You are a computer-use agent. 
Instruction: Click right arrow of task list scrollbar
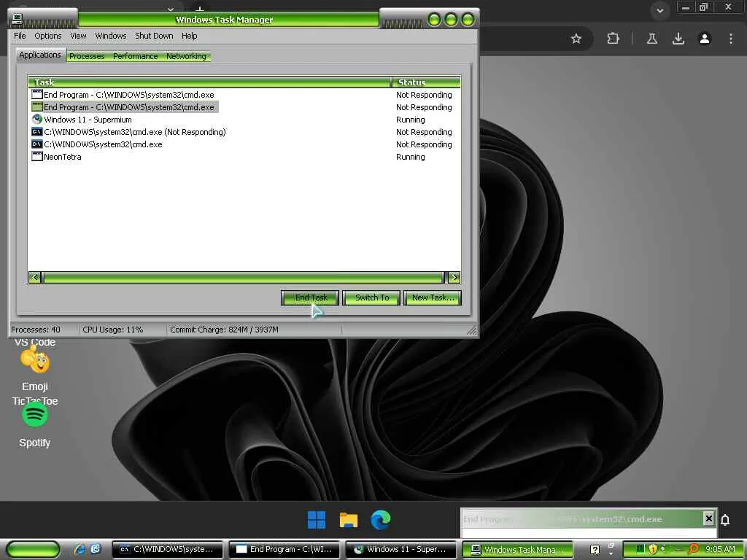tap(454, 277)
